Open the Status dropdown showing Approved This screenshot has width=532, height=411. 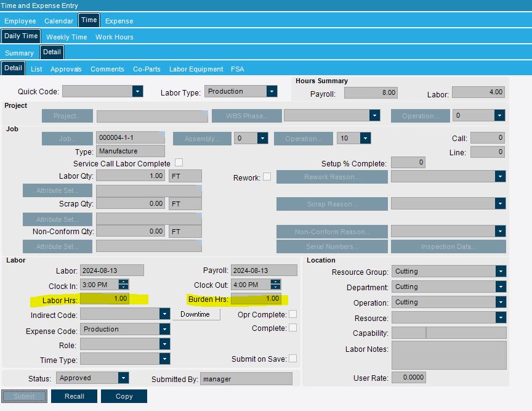pos(124,378)
